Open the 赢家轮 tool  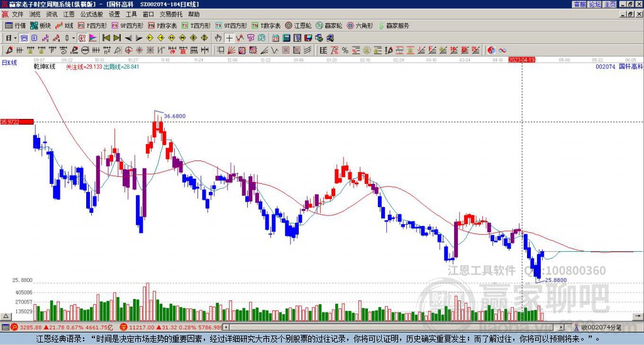(329, 25)
